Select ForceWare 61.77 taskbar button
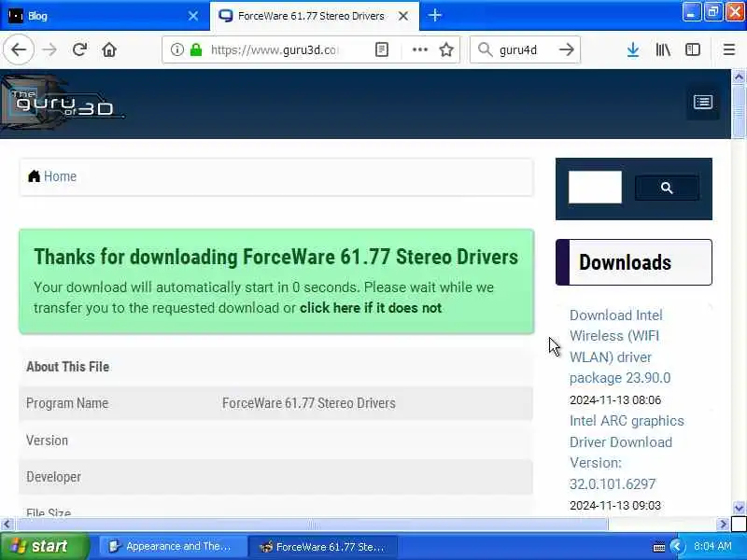The image size is (747, 560). tap(323, 546)
